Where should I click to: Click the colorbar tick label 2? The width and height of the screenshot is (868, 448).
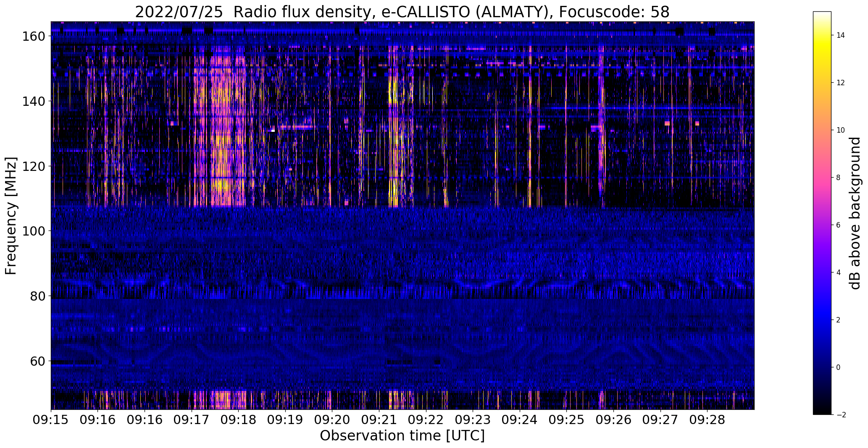[x=839, y=320]
